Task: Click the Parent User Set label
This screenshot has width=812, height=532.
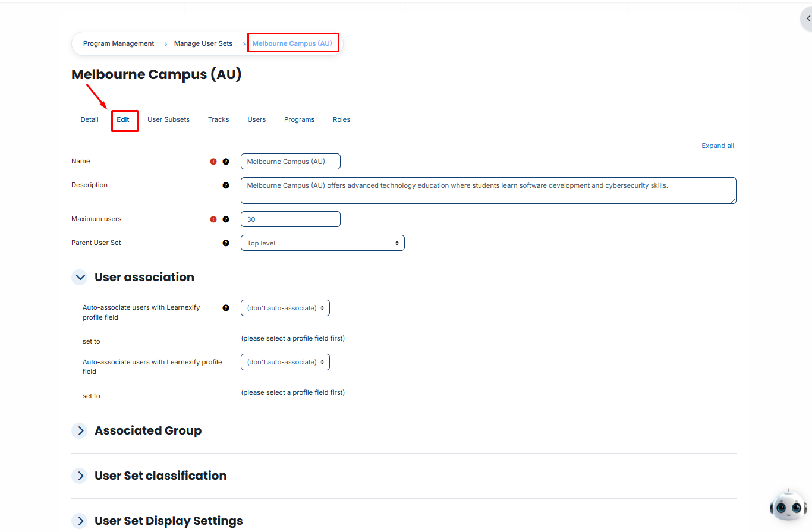Action: coord(96,243)
